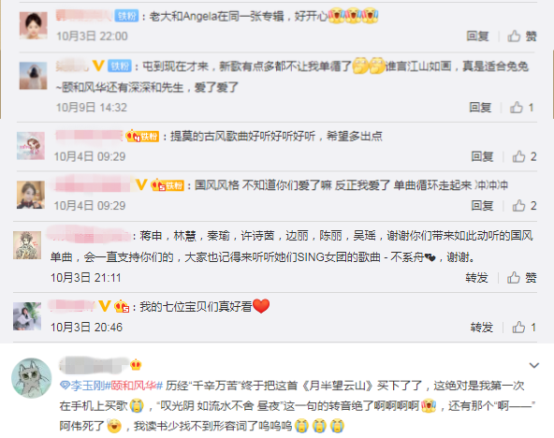Screen dimensions: 554x438
Task: Click 回复 on the 10月9日 14:32 comment
Action: click(480, 107)
